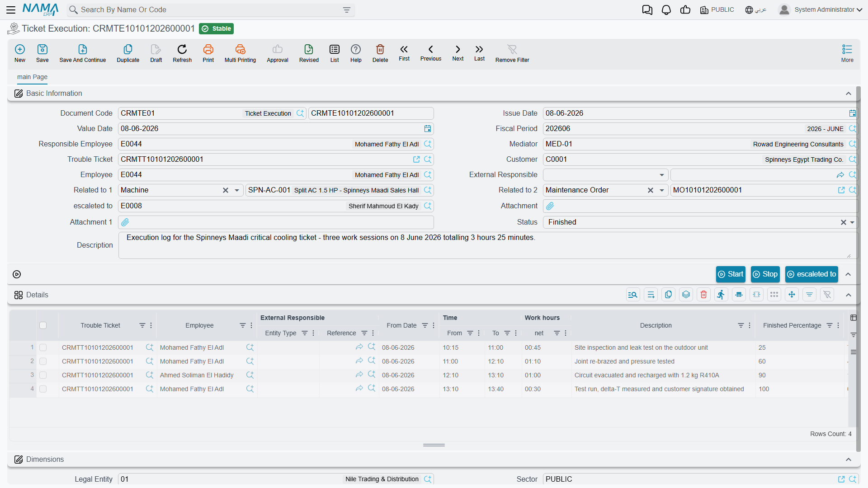Screen dimensions: 868x488
Task: Go to the Next record
Action: (x=458, y=53)
